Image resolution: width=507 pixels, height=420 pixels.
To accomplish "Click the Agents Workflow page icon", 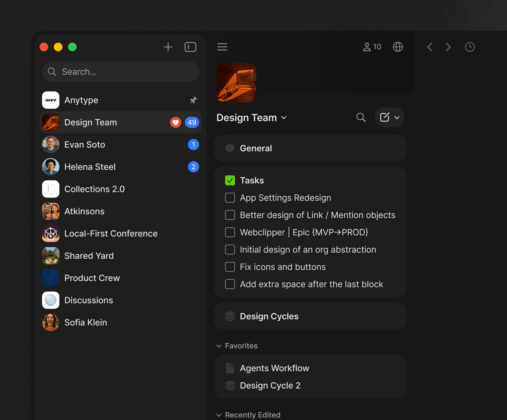I will click(230, 368).
